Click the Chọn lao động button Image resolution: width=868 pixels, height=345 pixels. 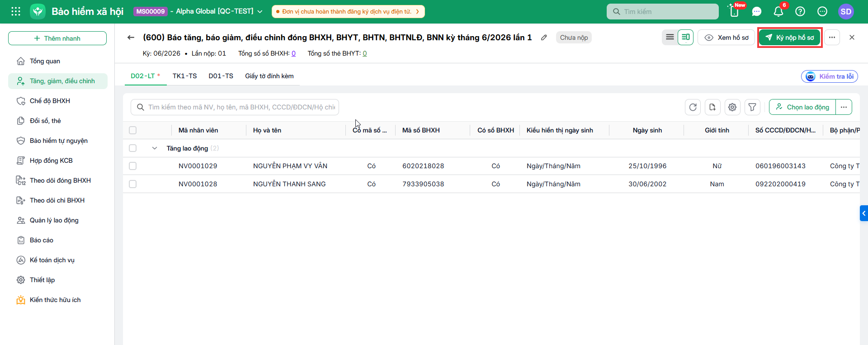point(802,107)
